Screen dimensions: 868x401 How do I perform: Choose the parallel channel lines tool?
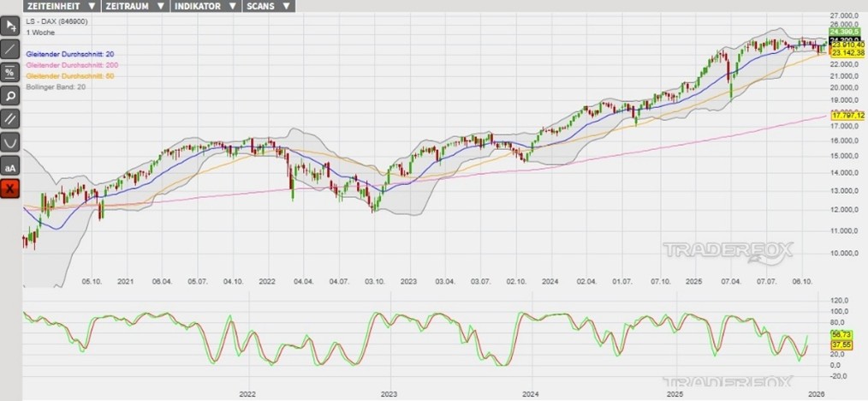pos(10,118)
